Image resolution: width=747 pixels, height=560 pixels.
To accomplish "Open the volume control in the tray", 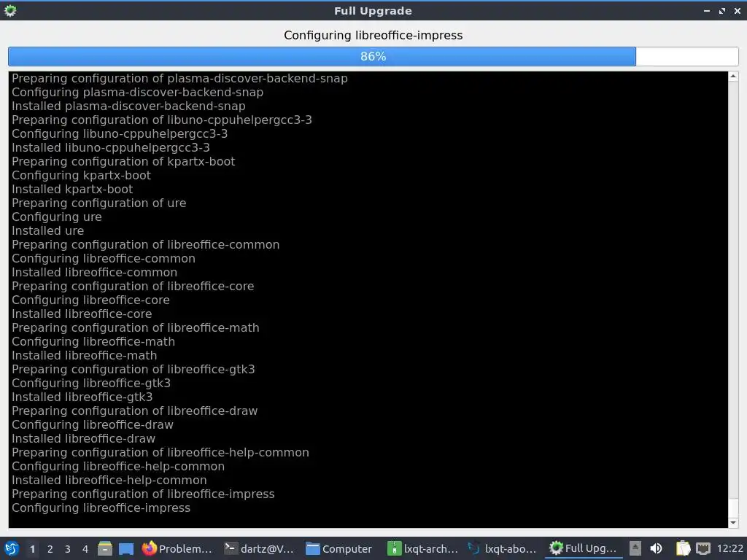I will (x=656, y=548).
